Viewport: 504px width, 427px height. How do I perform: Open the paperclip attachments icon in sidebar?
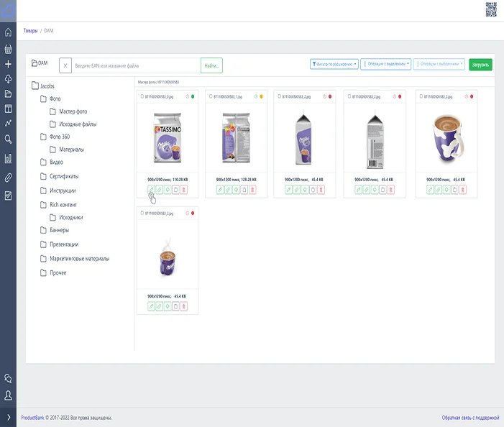click(8, 178)
